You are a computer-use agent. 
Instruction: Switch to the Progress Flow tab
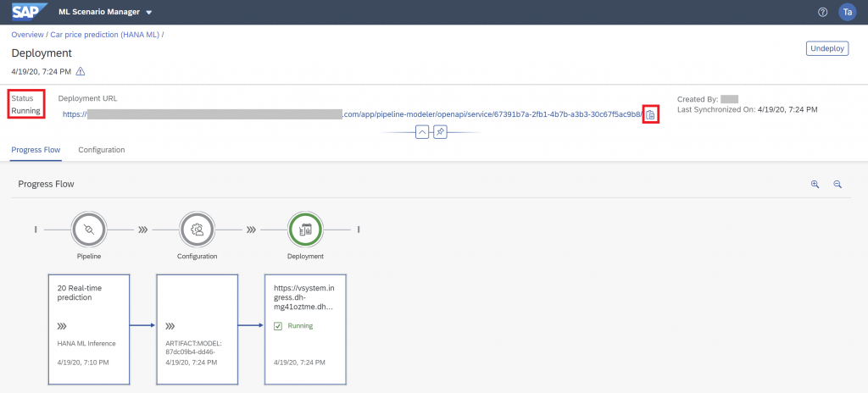(x=36, y=149)
